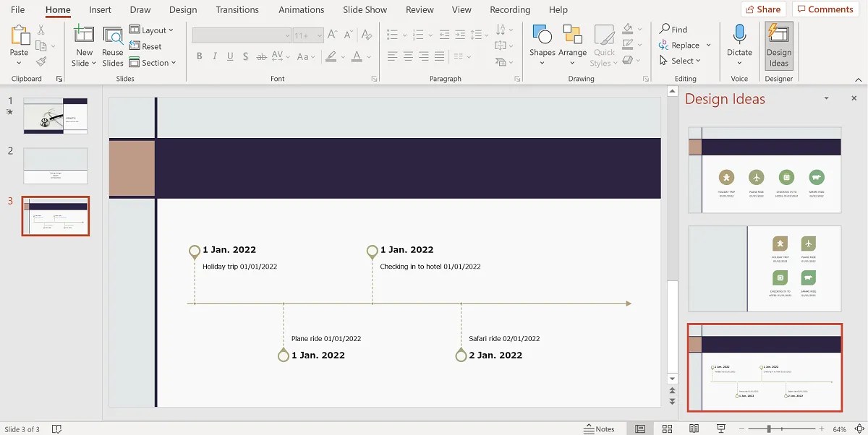
Task: Toggle bold formatting
Action: coord(200,56)
